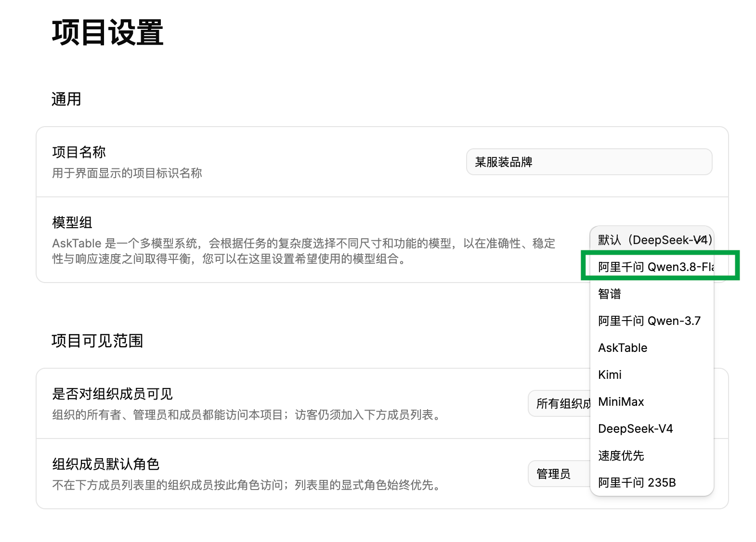Click the description starting 不在下方成员列表里
The height and width of the screenshot is (542, 756).
(248, 485)
